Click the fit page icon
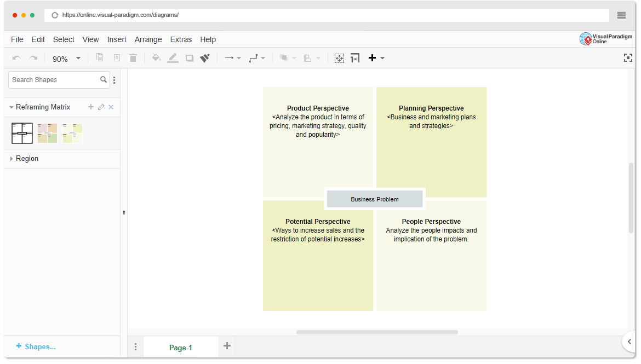 [x=339, y=58]
